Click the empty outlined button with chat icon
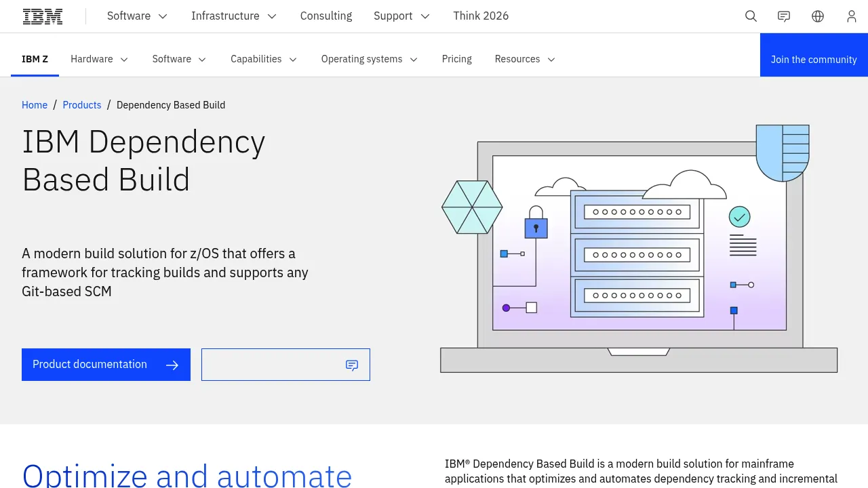Image resolution: width=868 pixels, height=488 pixels. pyautogui.click(x=285, y=365)
